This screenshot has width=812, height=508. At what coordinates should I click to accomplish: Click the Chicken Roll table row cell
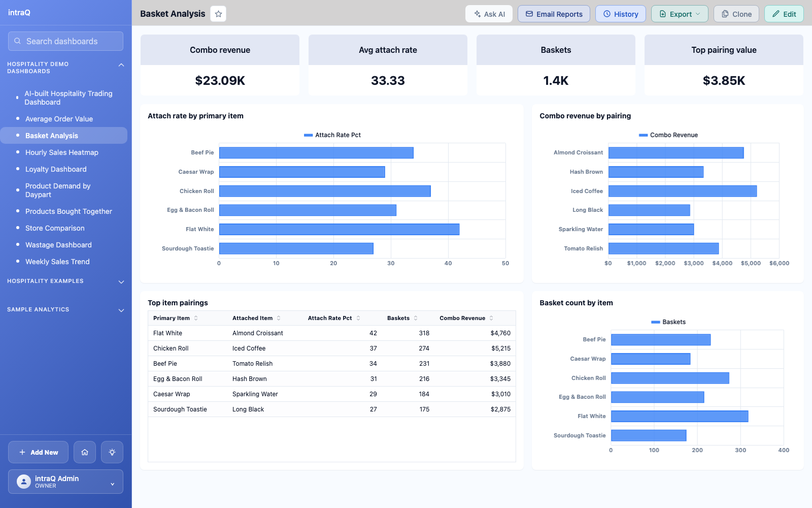point(171,348)
